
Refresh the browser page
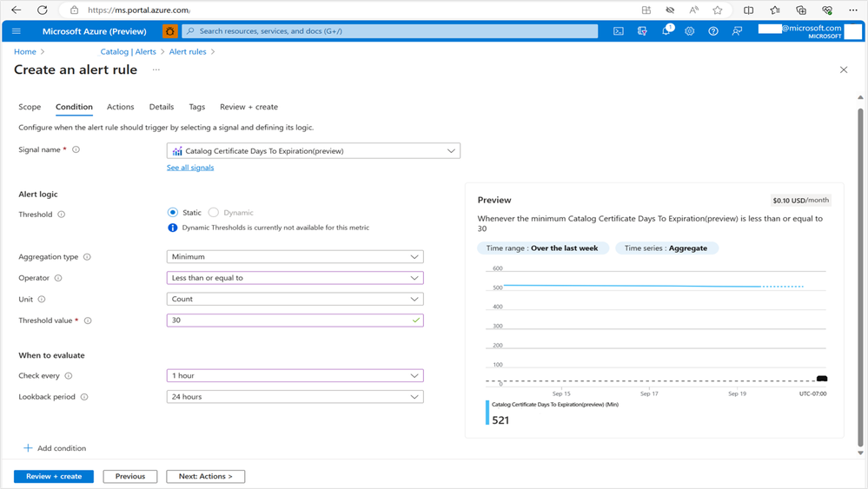(x=43, y=10)
